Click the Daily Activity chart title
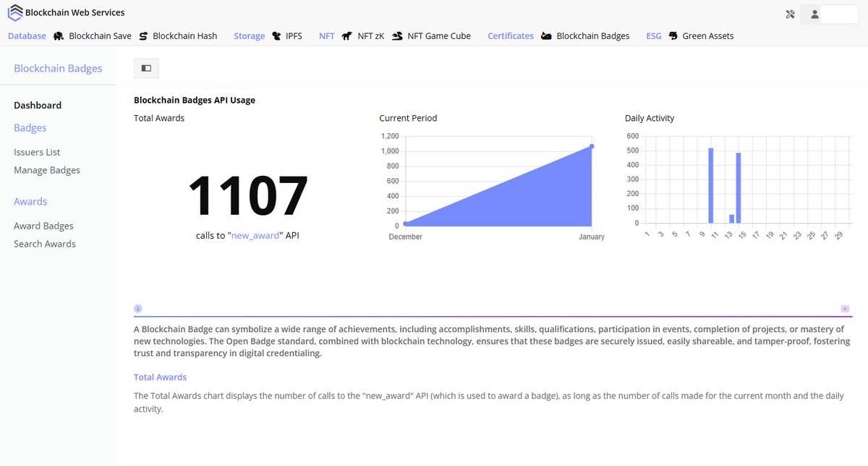The image size is (868, 466). coord(650,118)
